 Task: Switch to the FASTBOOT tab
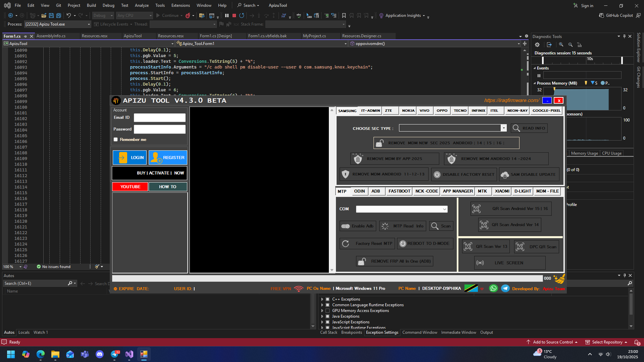tap(399, 191)
